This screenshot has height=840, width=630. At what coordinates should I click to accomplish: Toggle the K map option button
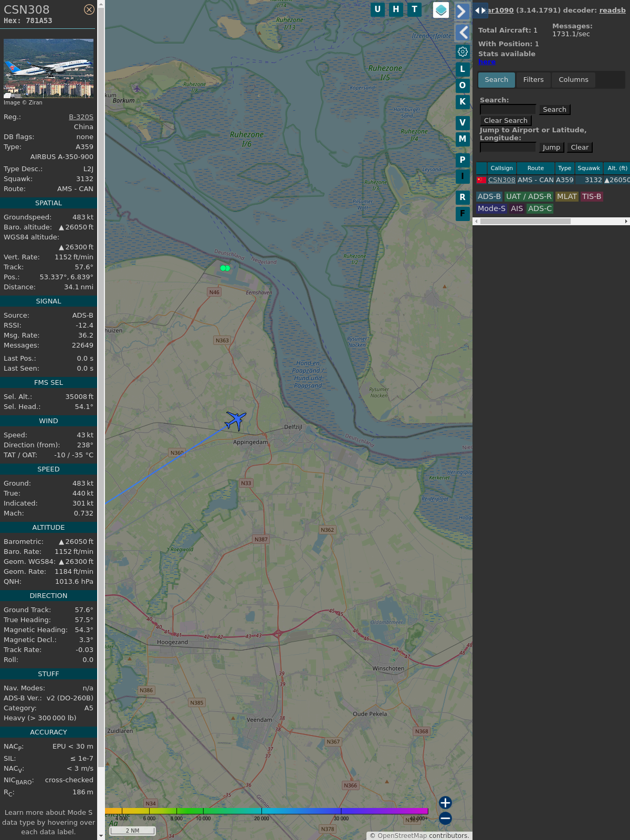(x=463, y=102)
